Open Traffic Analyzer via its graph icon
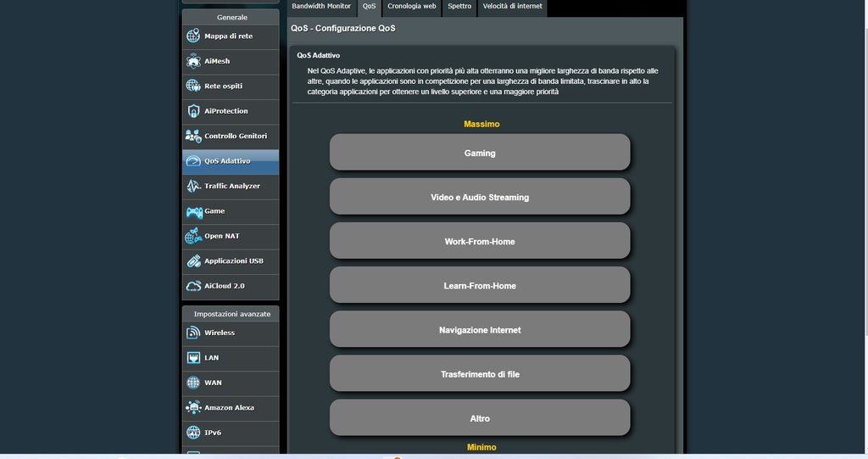Viewport: 868px width, 459px height. click(x=193, y=186)
